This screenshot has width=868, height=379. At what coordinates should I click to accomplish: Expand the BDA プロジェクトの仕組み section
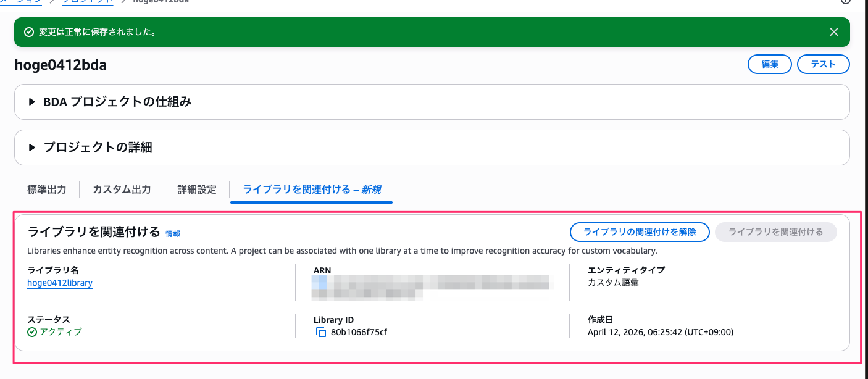tap(33, 102)
